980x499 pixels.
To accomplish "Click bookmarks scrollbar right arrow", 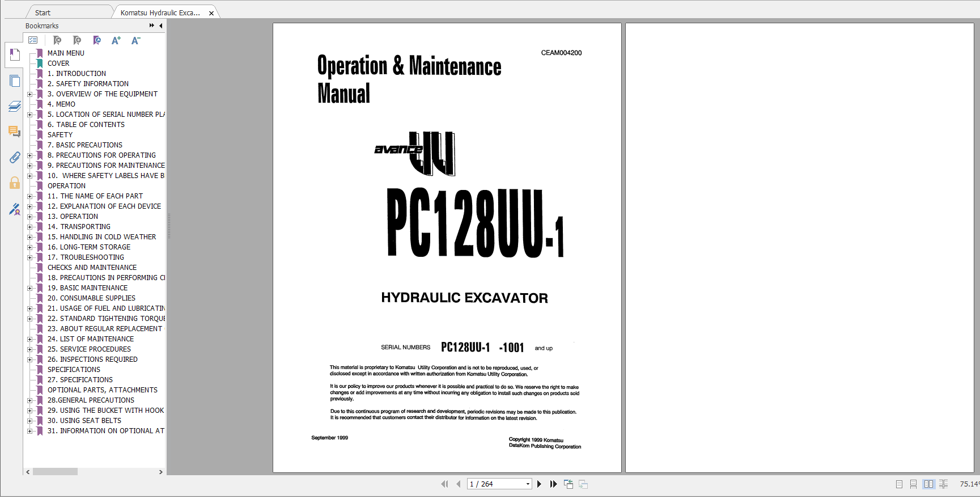I will (x=161, y=472).
